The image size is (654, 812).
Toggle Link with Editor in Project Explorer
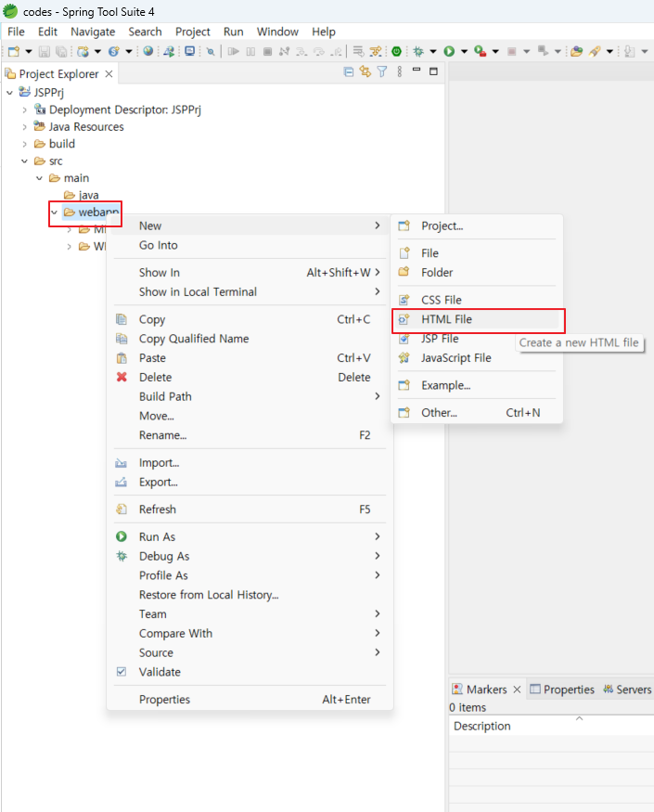pos(365,72)
